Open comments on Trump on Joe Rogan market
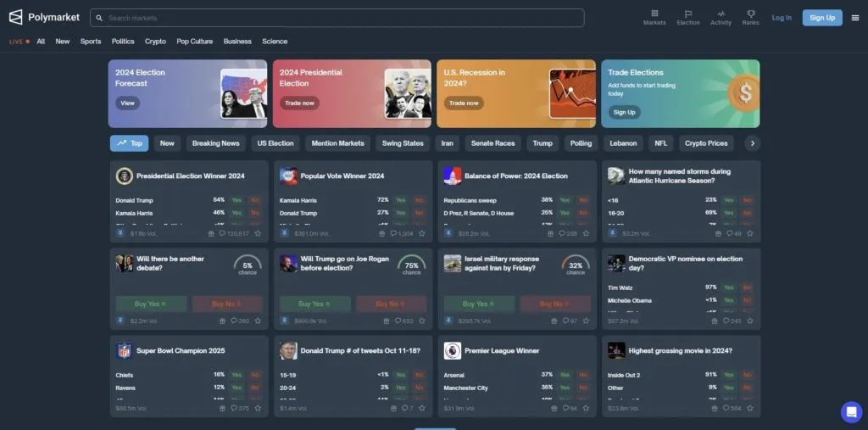The height and width of the screenshot is (430, 868). tap(404, 321)
